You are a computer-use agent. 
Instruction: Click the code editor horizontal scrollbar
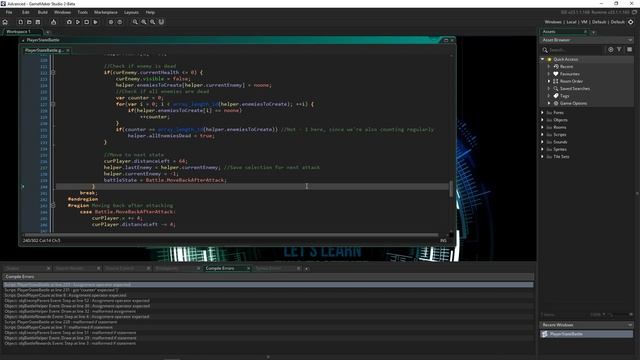coord(231,235)
